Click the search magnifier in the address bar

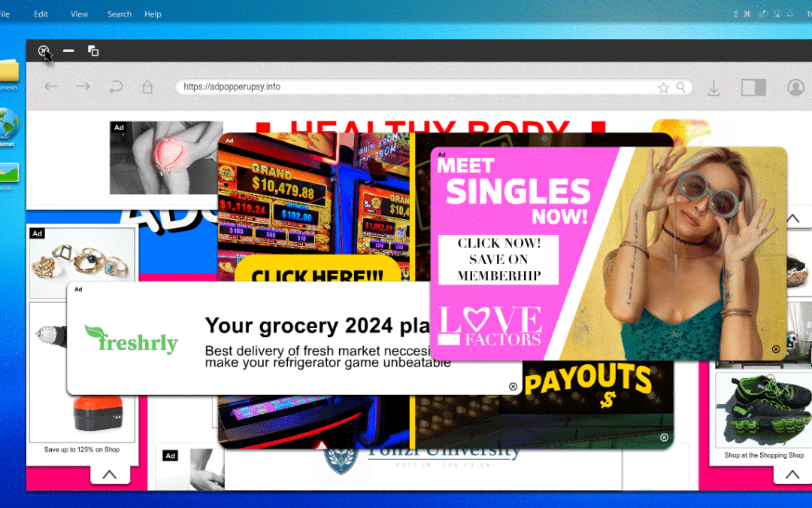pos(681,87)
